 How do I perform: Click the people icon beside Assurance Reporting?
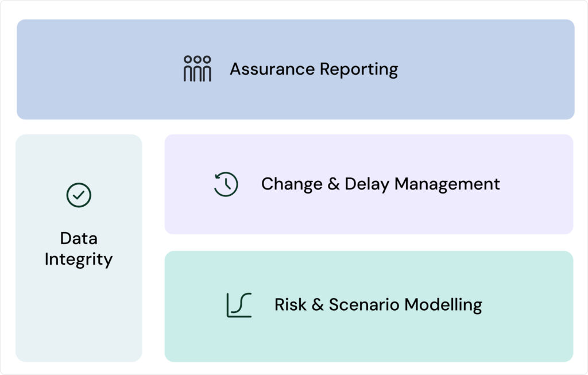(x=197, y=68)
